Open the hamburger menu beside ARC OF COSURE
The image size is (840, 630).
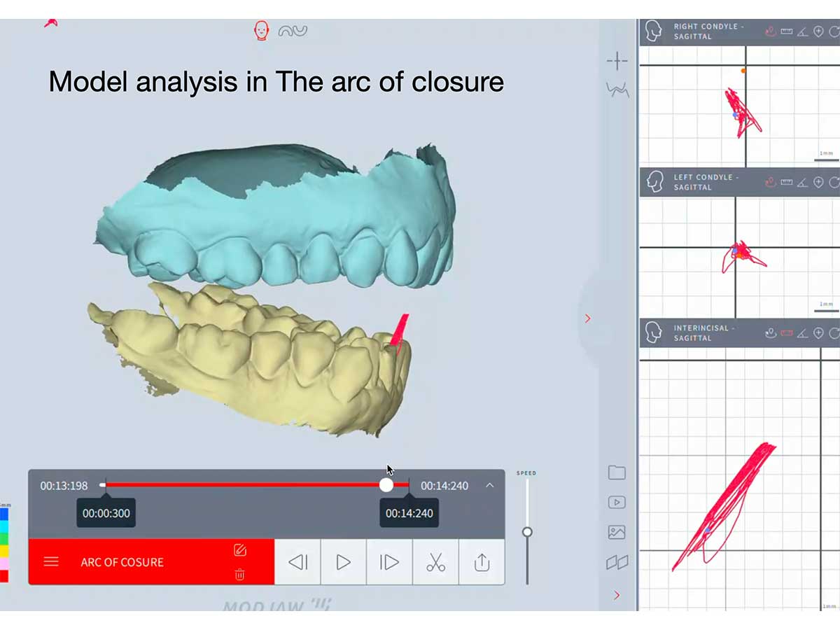(51, 562)
